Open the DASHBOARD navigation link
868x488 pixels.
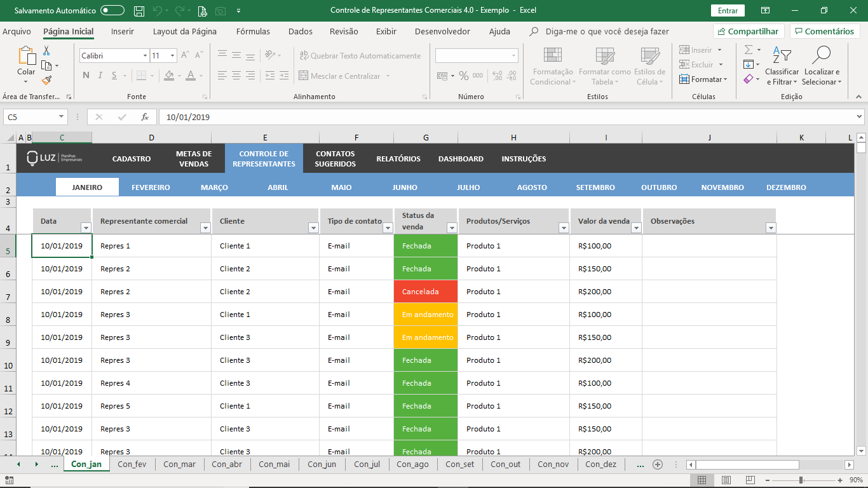(x=461, y=159)
